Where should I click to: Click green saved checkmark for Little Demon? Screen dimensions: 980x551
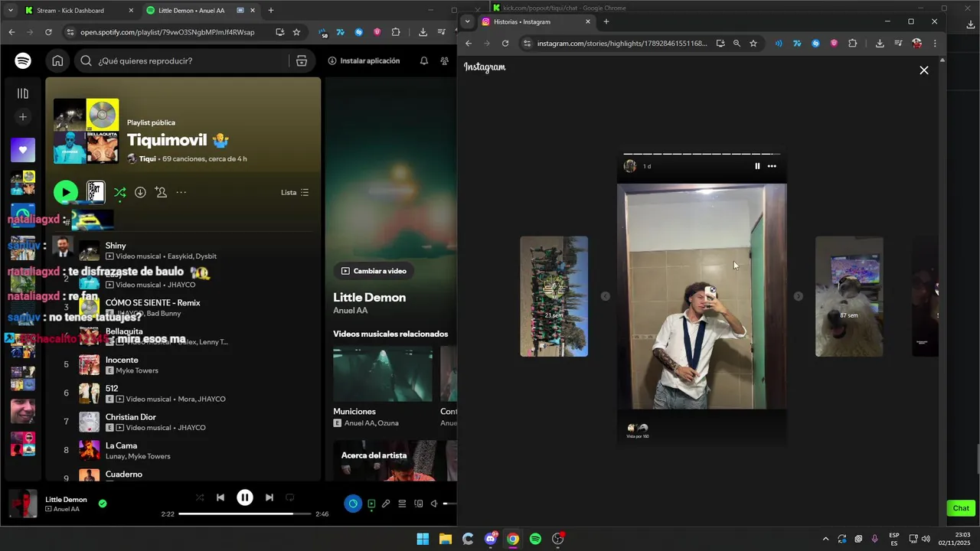pos(103,504)
